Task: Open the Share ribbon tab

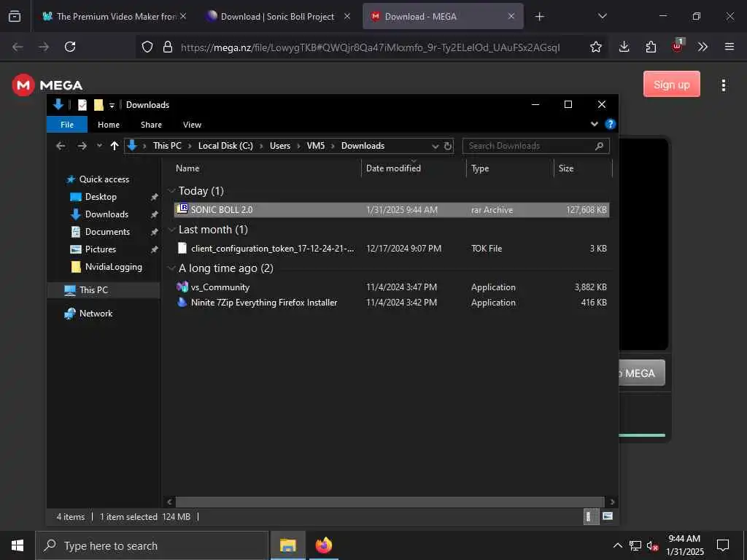Action: coord(151,125)
